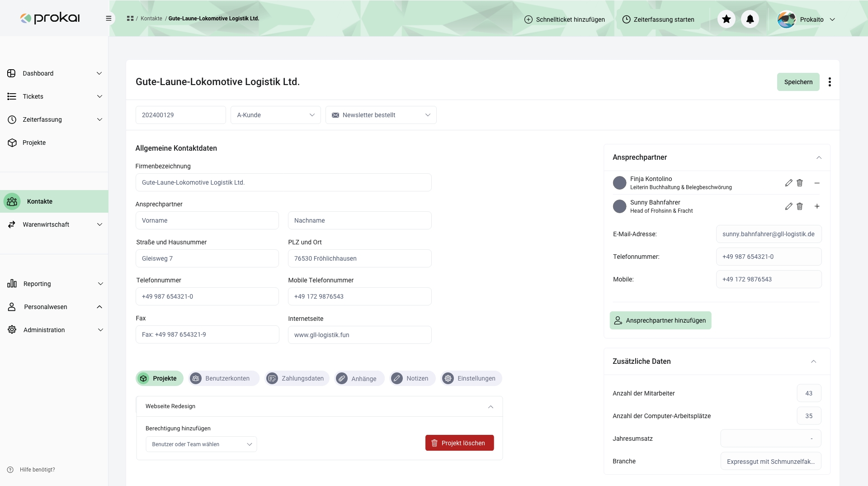Screen dimensions: 868x486
Task: Open the A-Kunde customer type dropdown
Action: pyautogui.click(x=275, y=115)
